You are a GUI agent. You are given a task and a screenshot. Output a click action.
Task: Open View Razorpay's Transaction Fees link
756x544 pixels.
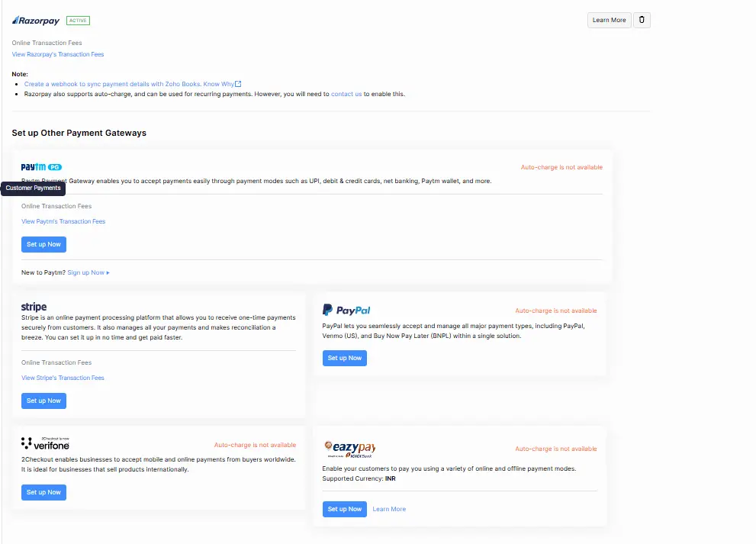click(58, 55)
